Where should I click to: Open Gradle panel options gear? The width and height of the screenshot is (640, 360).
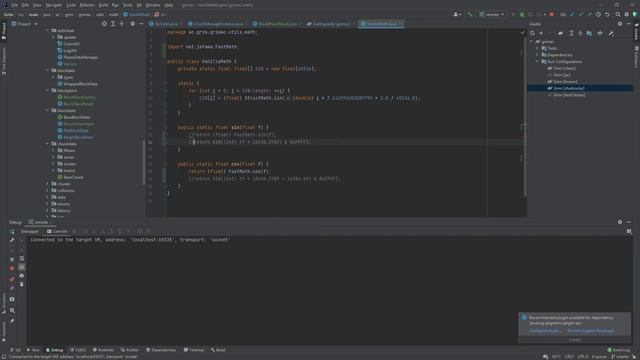620,24
